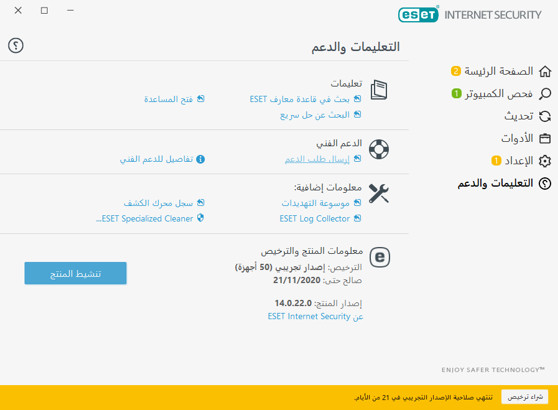The image size is (558, 410).
Task: Click the Home page house icon
Action: 545,71
